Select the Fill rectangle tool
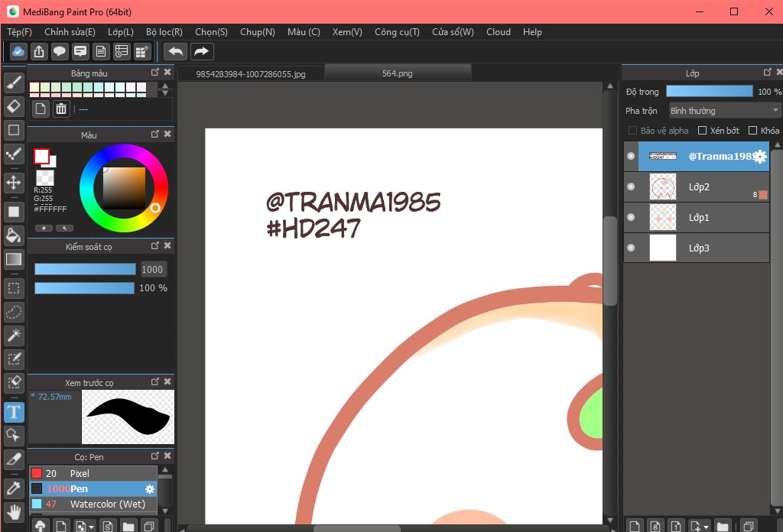Image resolution: width=783 pixels, height=532 pixels. (14, 212)
